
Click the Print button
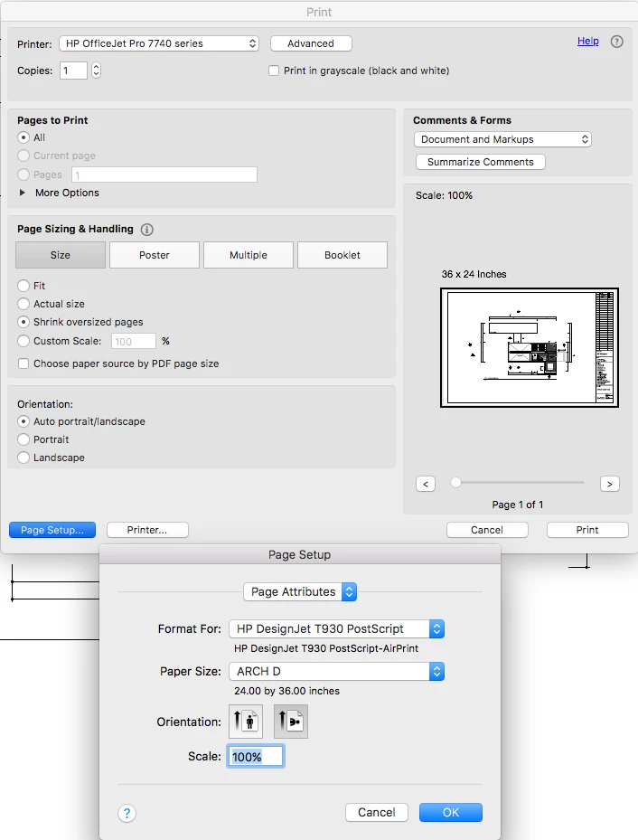click(587, 530)
